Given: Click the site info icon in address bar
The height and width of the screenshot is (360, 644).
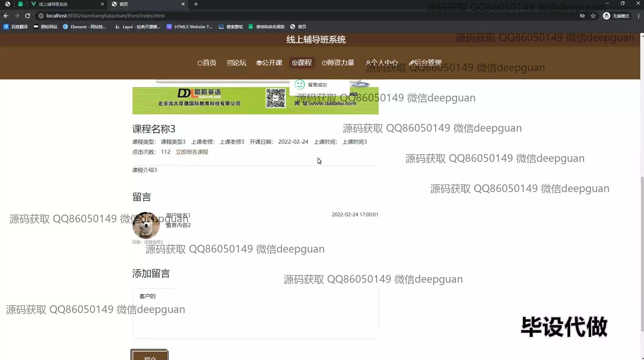Looking at the screenshot, I should 41,16.
